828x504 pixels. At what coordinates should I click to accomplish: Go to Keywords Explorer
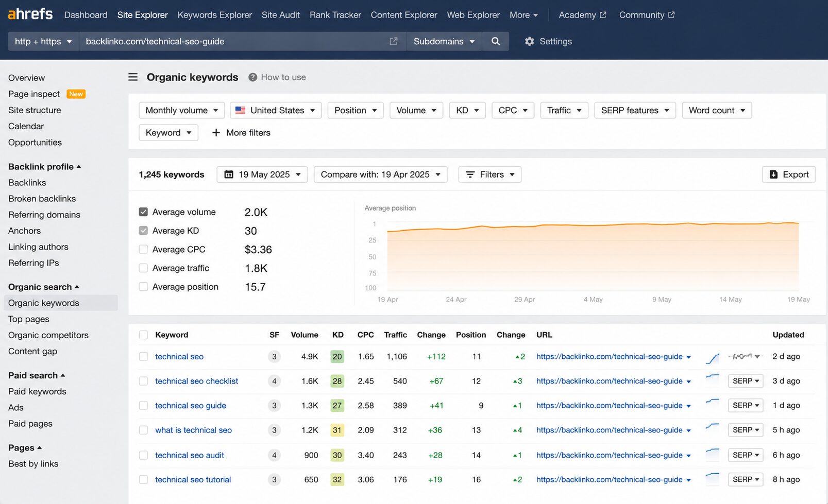(x=214, y=15)
